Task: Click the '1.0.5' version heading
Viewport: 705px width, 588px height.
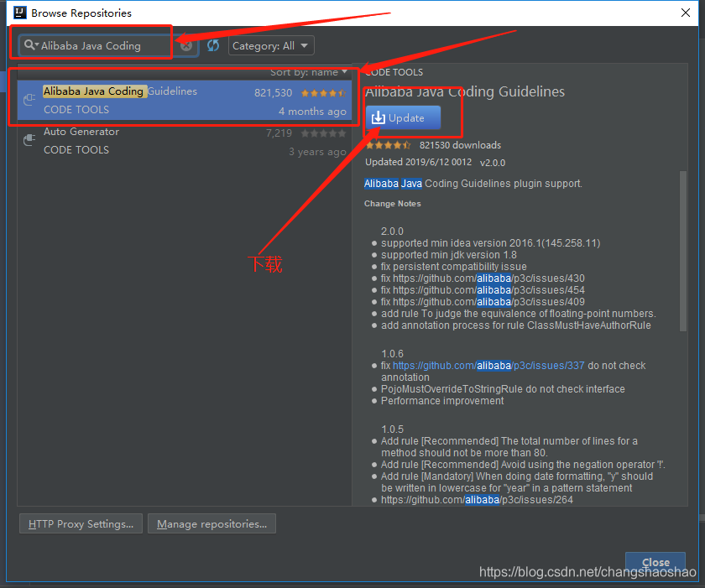Action: 392,429
